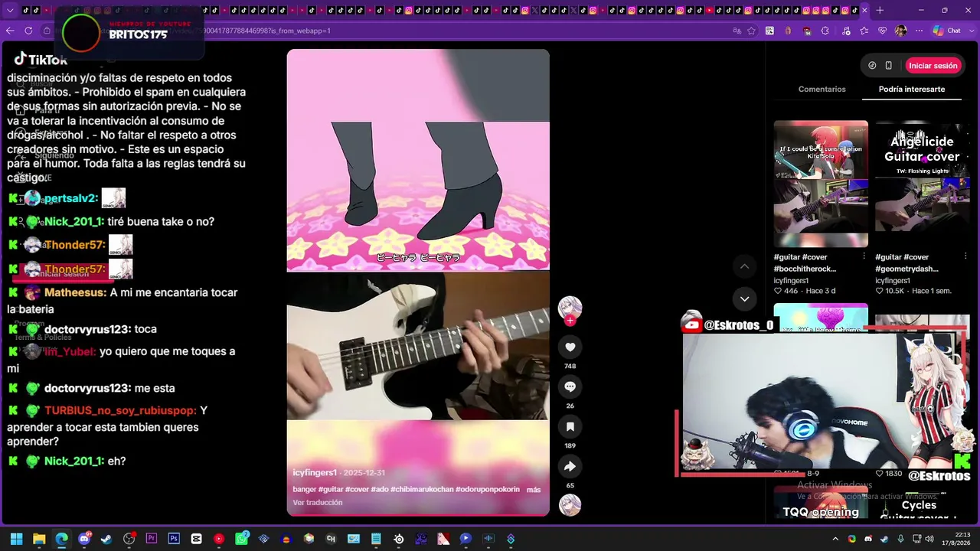Image resolution: width=980 pixels, height=551 pixels.
Task: Open the Angelicide Guitar cover thumbnail
Action: coord(922,184)
